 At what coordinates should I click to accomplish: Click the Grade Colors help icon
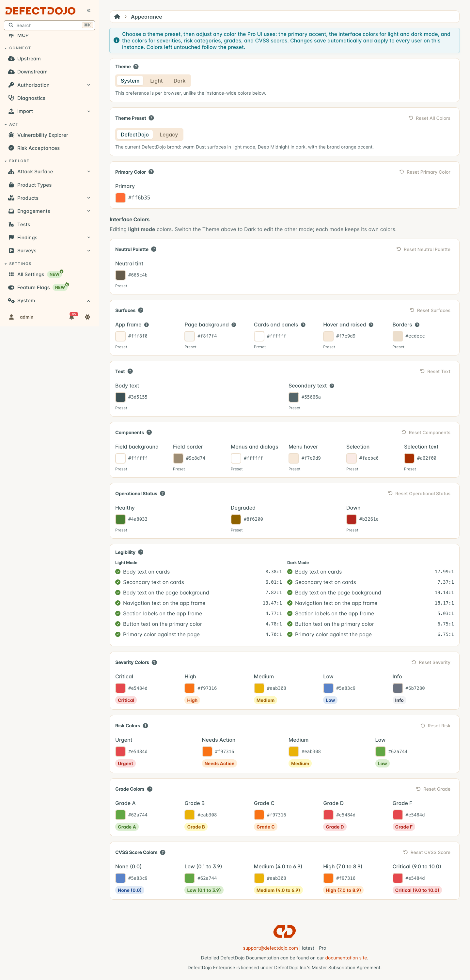click(150, 789)
